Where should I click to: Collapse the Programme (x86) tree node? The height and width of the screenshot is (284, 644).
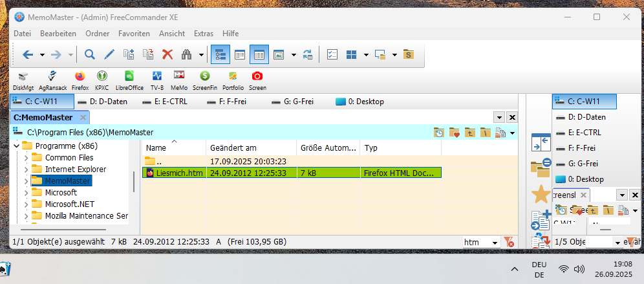click(x=16, y=146)
